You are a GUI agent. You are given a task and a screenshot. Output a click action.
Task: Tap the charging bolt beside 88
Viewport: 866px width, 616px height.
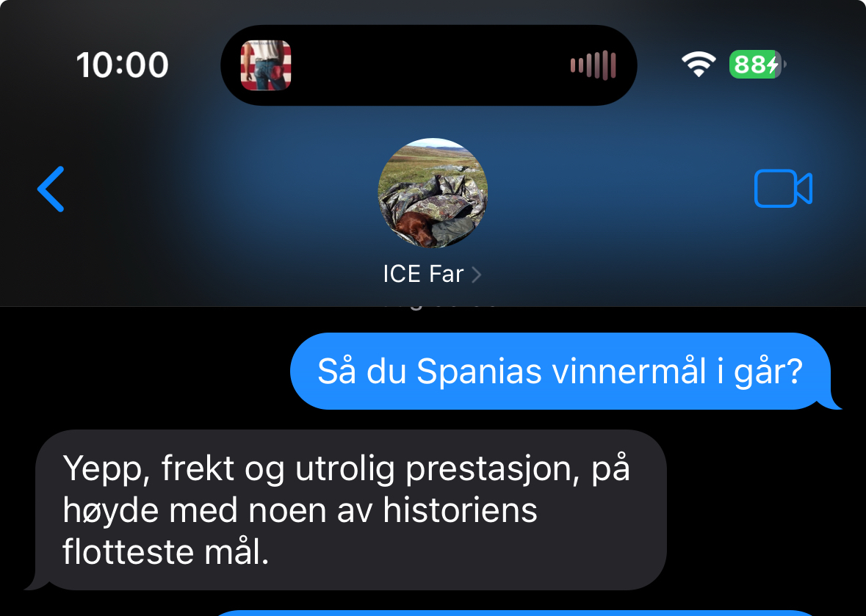click(x=772, y=65)
